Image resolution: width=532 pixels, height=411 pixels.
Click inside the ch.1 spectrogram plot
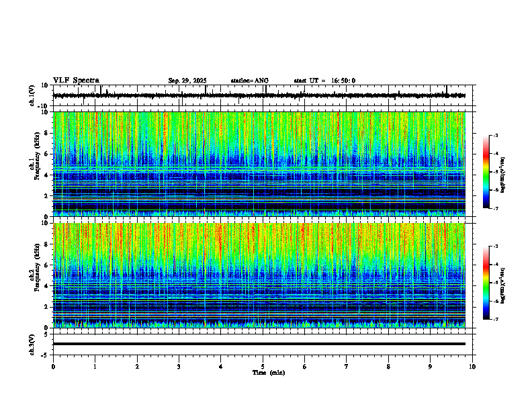[x=259, y=164]
